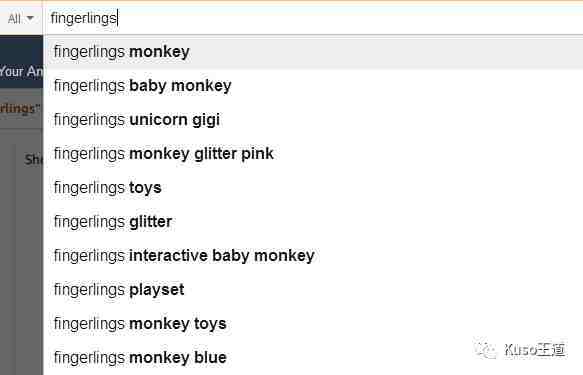Click the search field containing fingerlings
Viewport: 583px width, 375px height.
coord(313,19)
